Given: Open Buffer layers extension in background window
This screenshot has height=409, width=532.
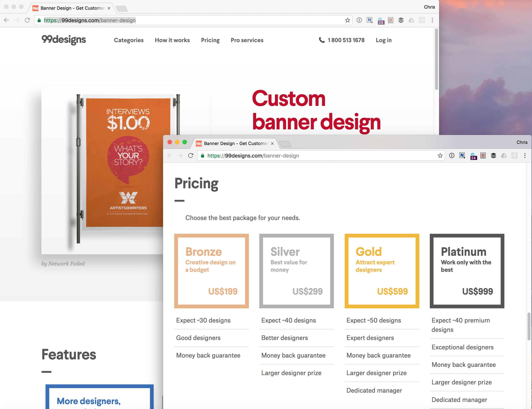Looking at the screenshot, I should click(x=401, y=20).
